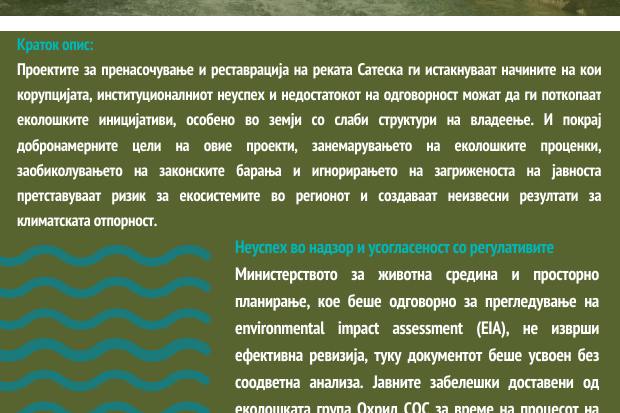Click the word "корупцијата" in the summary paragraph
Image resolution: width=620 pixels, height=413 pixels.
56,95
